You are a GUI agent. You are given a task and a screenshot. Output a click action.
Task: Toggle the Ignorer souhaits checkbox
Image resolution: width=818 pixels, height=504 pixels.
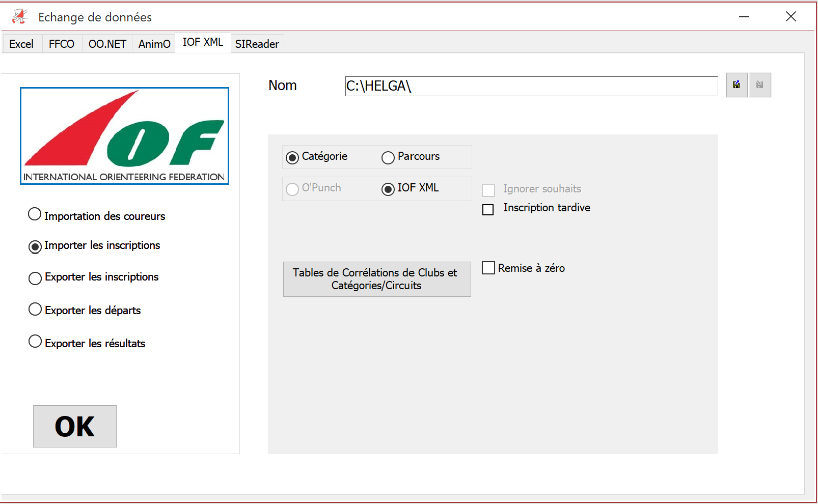pos(488,190)
